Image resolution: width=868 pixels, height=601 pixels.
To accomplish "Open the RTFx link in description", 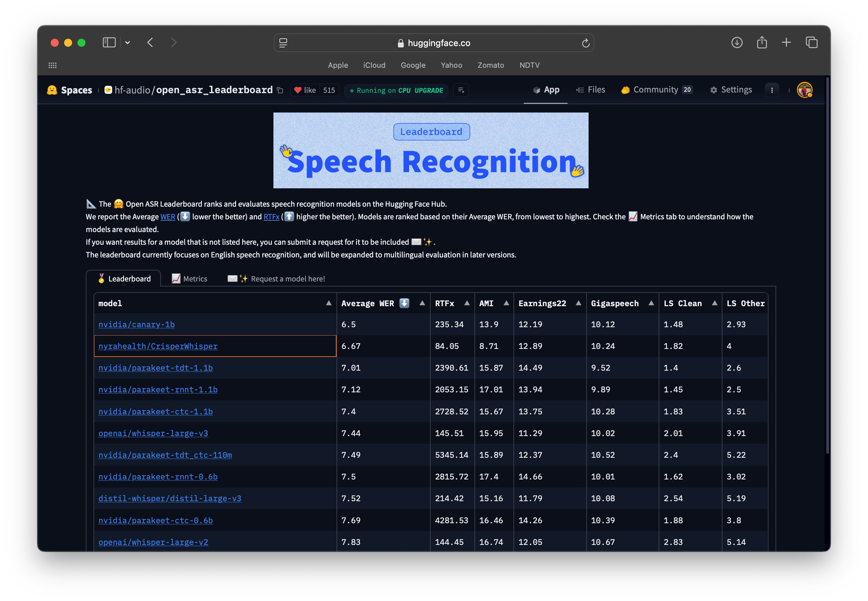I will pyautogui.click(x=271, y=216).
